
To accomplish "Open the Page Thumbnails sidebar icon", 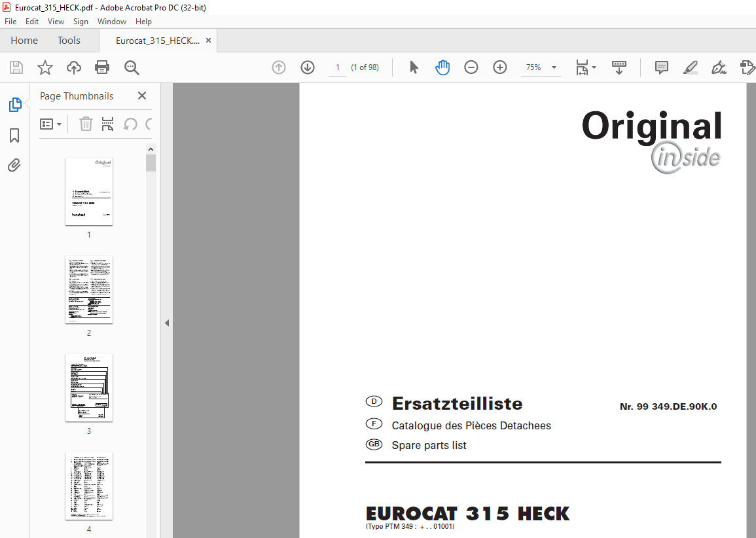I will pos(15,105).
